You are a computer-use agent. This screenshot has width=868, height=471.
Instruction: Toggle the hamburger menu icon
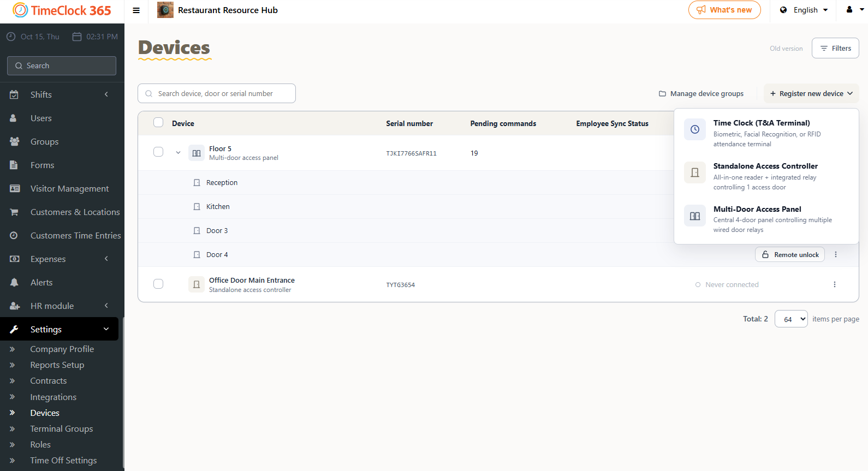point(136,10)
